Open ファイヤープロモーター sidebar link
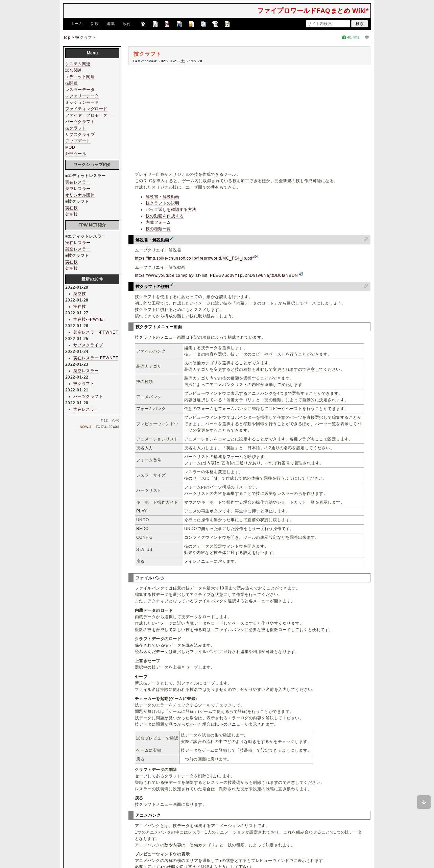Viewport: 434px width, 868px height. [x=88, y=115]
